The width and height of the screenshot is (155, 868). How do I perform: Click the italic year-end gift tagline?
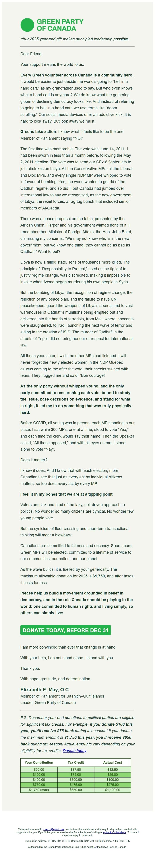coord(74,39)
